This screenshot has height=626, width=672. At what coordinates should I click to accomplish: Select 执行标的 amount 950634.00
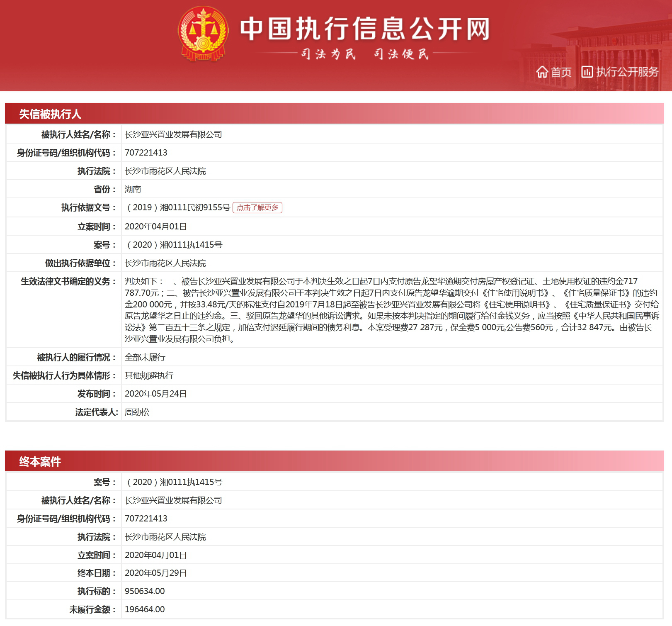[x=145, y=591]
